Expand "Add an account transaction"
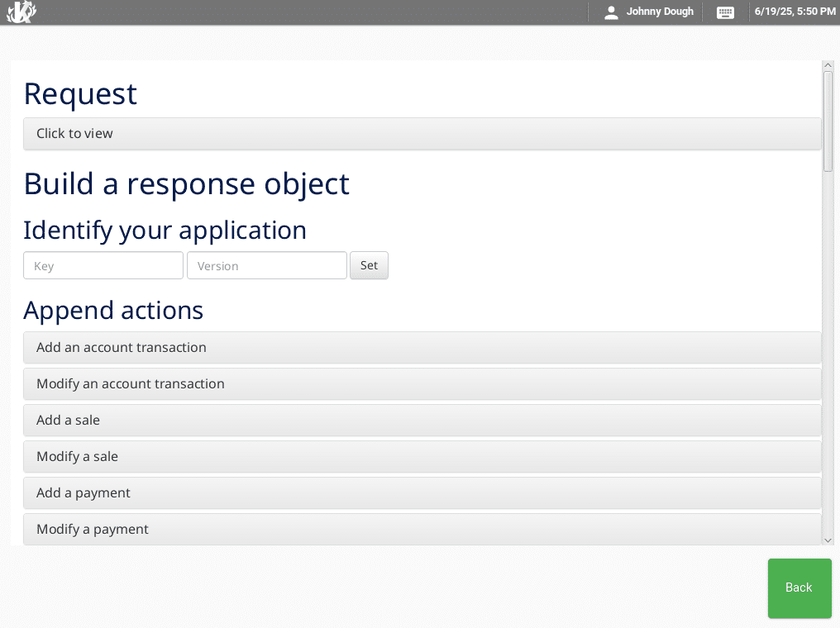This screenshot has height=628, width=840. click(x=422, y=347)
